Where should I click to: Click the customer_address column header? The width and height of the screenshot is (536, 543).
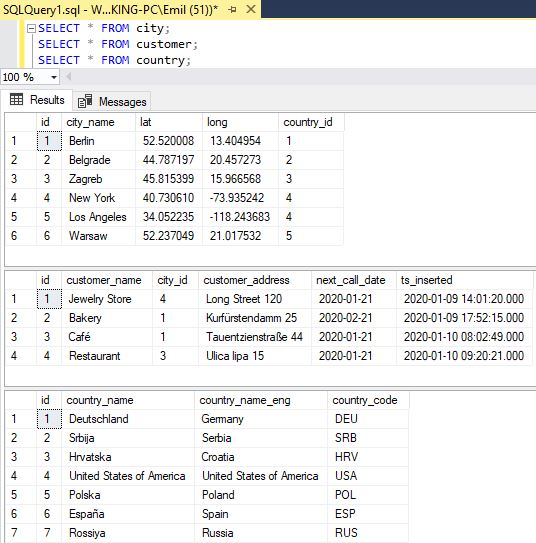[255, 280]
